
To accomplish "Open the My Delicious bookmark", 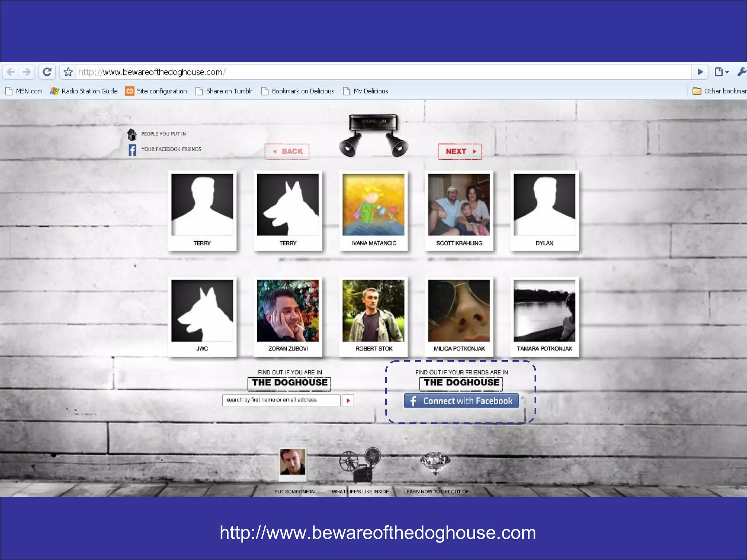I will tap(365, 91).
